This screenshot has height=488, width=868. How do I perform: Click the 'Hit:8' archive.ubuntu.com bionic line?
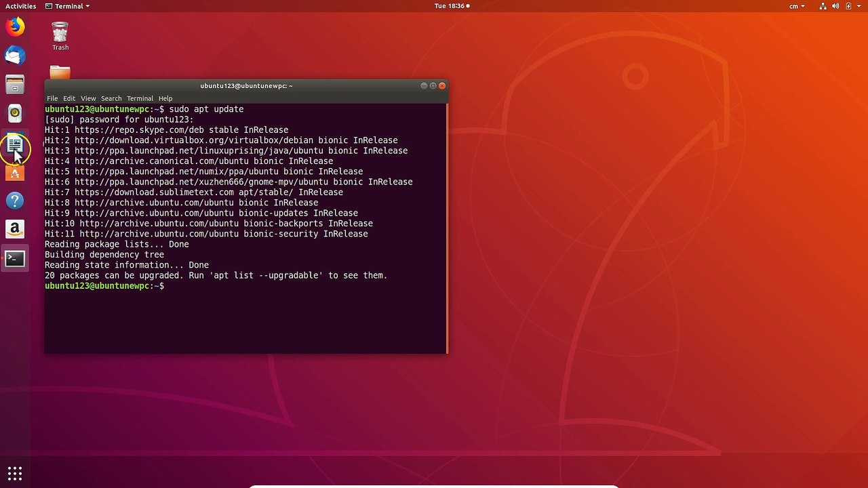181,203
